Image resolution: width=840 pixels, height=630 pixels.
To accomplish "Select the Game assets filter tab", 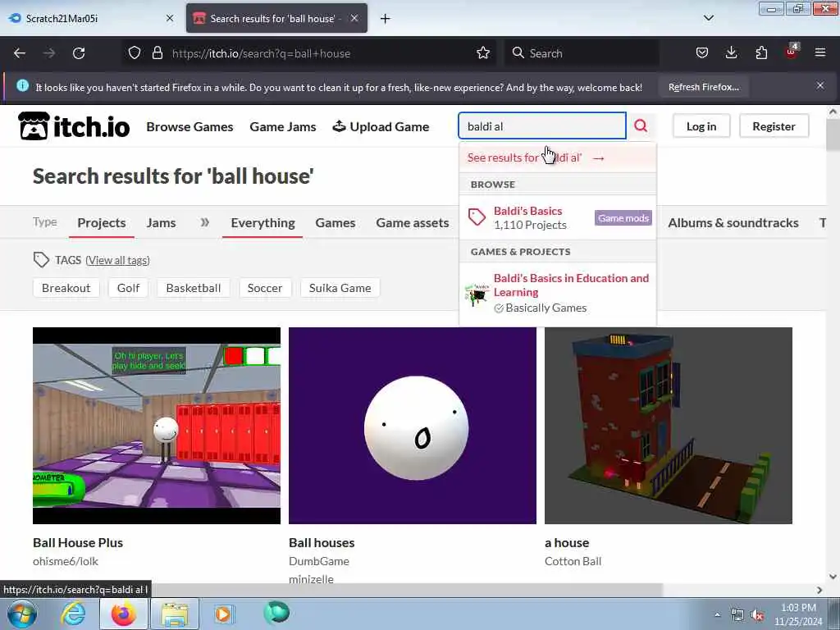I will (412, 223).
